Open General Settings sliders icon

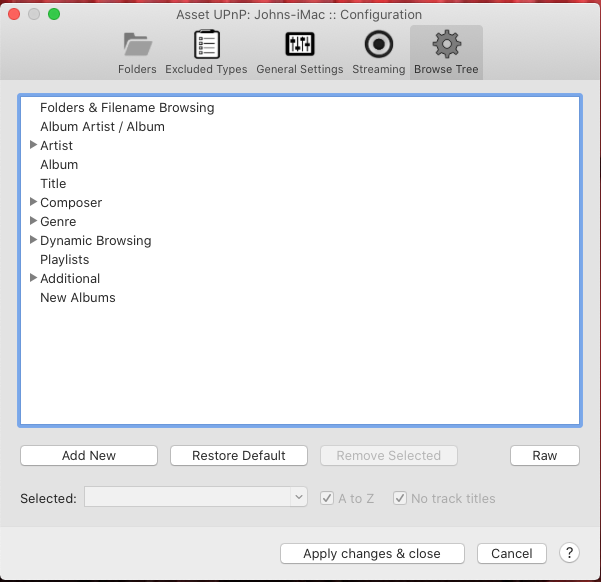coord(299,45)
